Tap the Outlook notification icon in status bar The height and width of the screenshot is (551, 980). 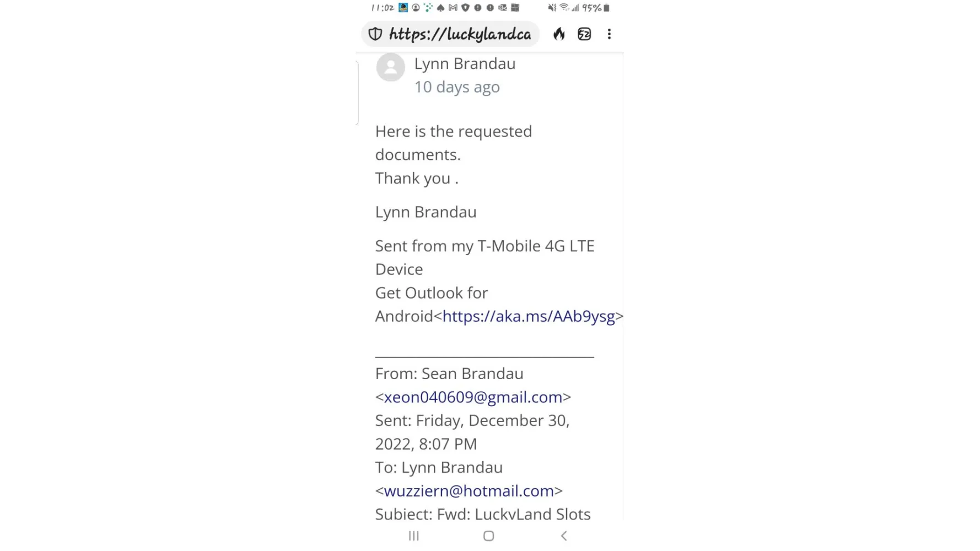coord(503,8)
